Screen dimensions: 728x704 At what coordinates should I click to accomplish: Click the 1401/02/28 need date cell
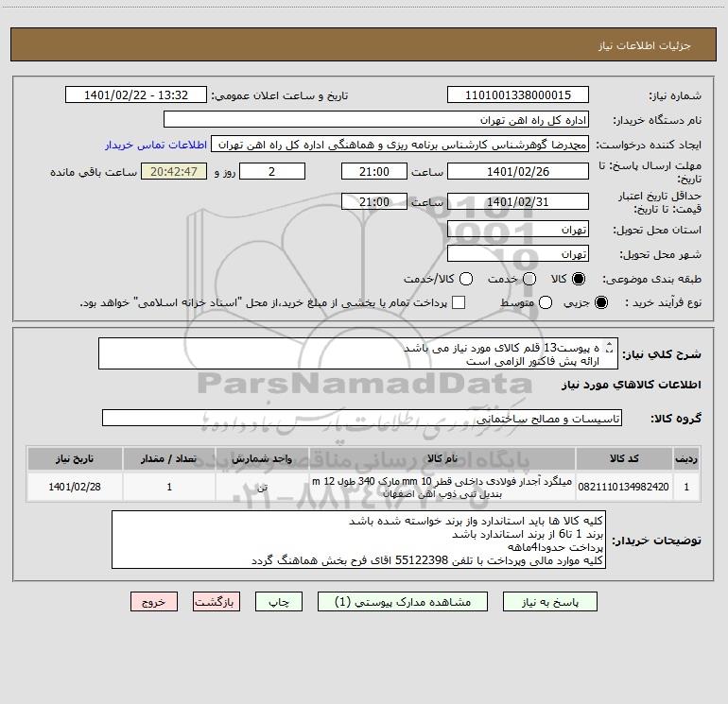(75, 487)
